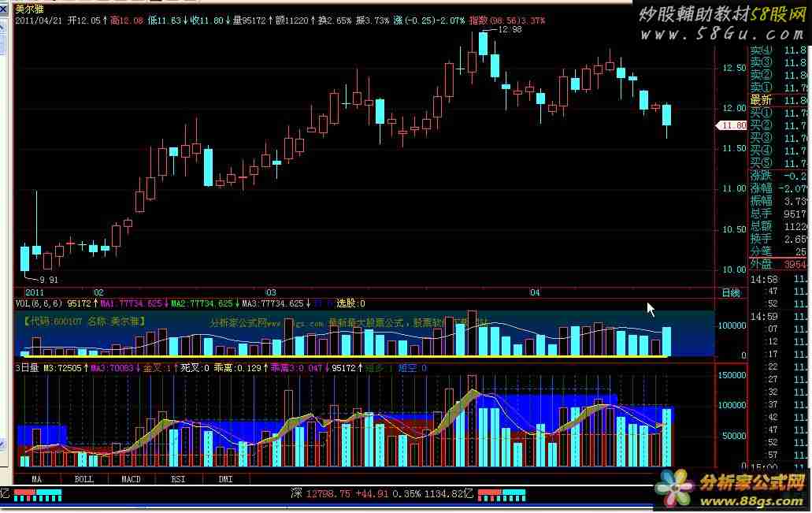Switch to the MA indicator tab
Image resolution: width=812 pixels, height=513 pixels.
click(x=37, y=479)
